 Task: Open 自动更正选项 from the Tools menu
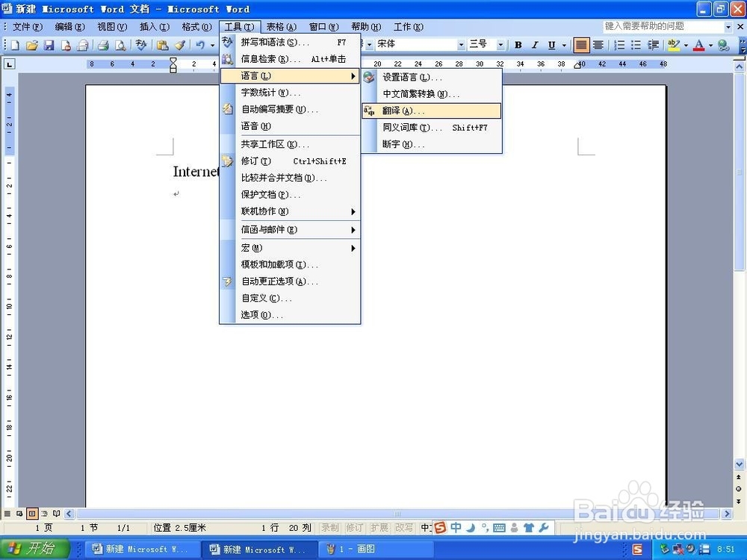point(290,281)
